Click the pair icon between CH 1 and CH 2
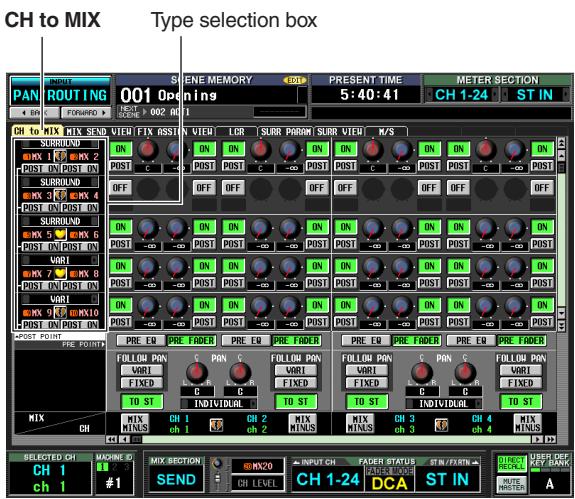 216,425
